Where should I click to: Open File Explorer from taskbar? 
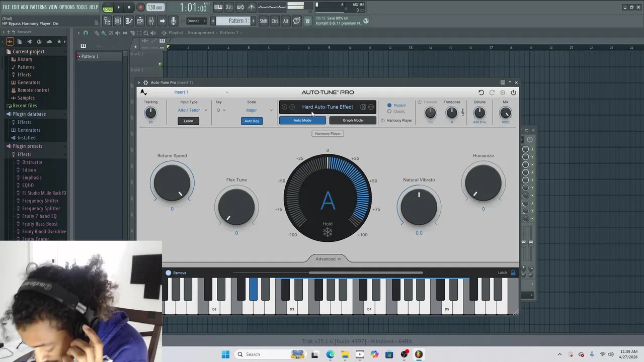tap(345, 354)
